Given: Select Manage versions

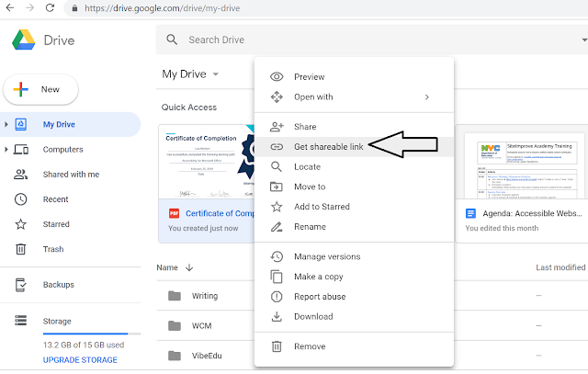Looking at the screenshot, I should click(x=354, y=256).
